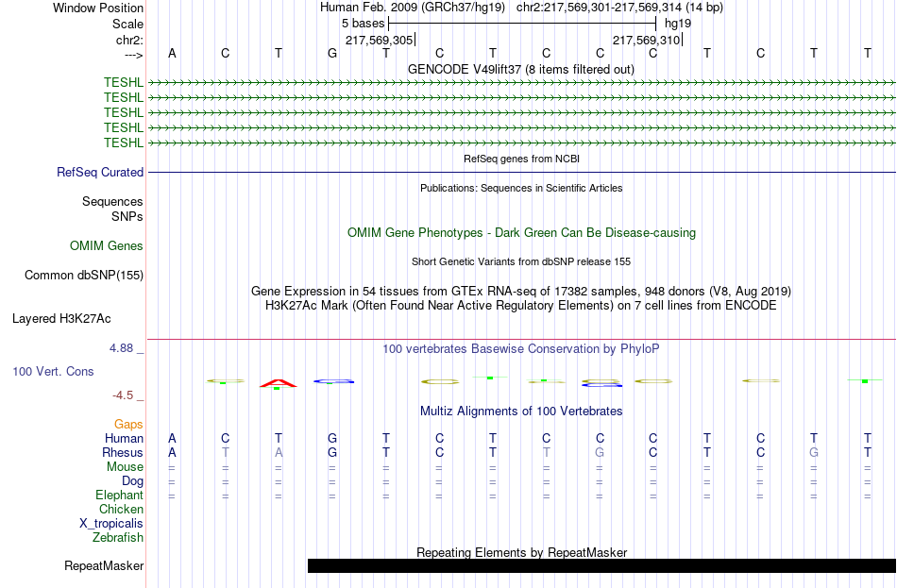This screenshot has height=588, width=897.
Task: Click the 100 Vert. Cons track label
Action: [x=53, y=371]
